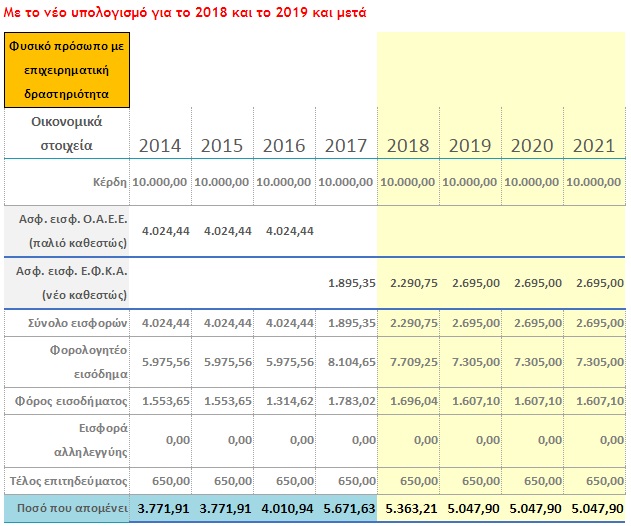This screenshot has height=526, width=631.
Task: Click taxable income 7.709,25 for 2018
Action: coord(414,362)
